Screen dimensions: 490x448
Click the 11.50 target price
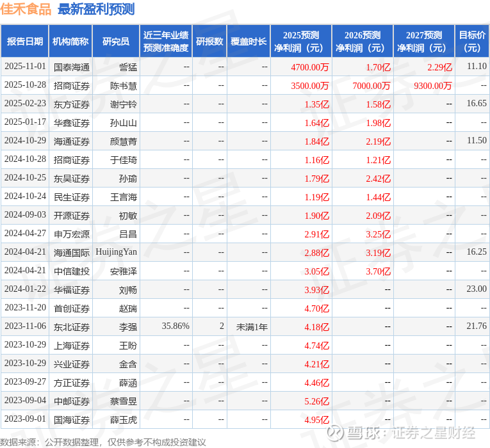coord(477,141)
